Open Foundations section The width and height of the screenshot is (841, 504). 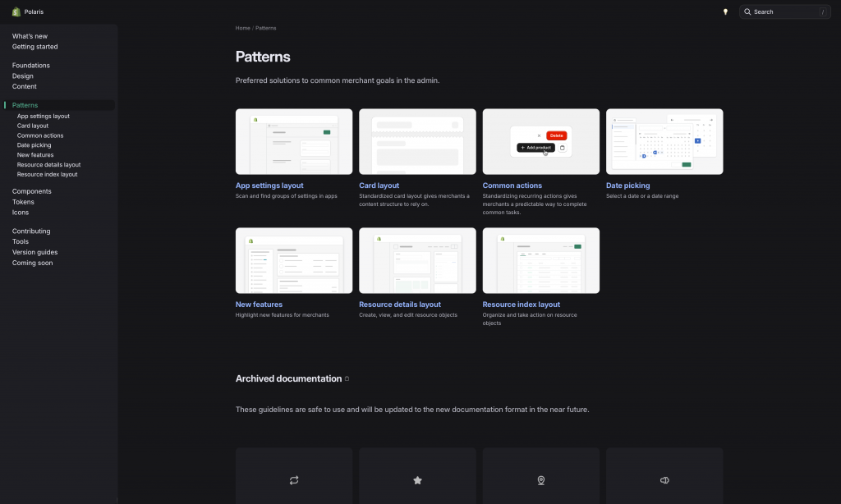coord(31,66)
